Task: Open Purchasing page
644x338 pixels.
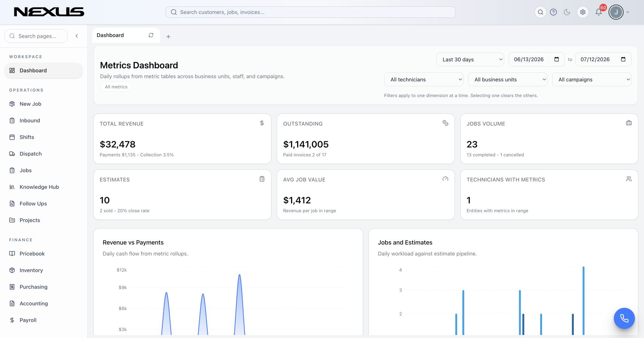Action: (43, 287)
